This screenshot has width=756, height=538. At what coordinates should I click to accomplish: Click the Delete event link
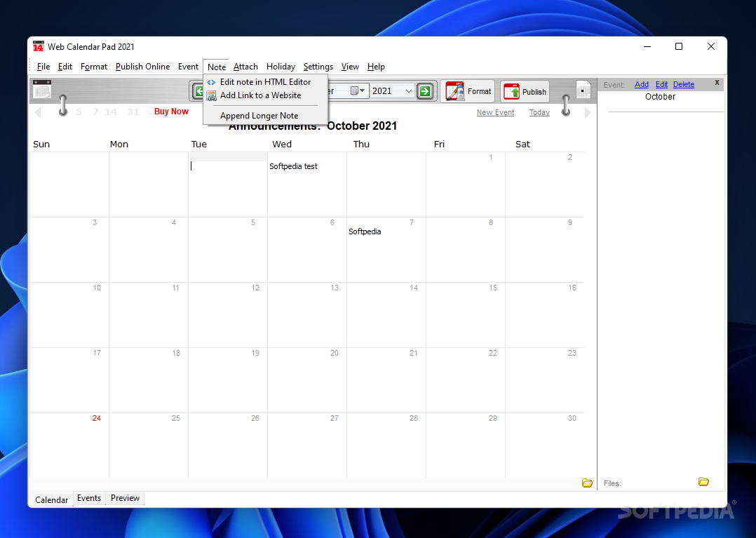click(x=684, y=84)
